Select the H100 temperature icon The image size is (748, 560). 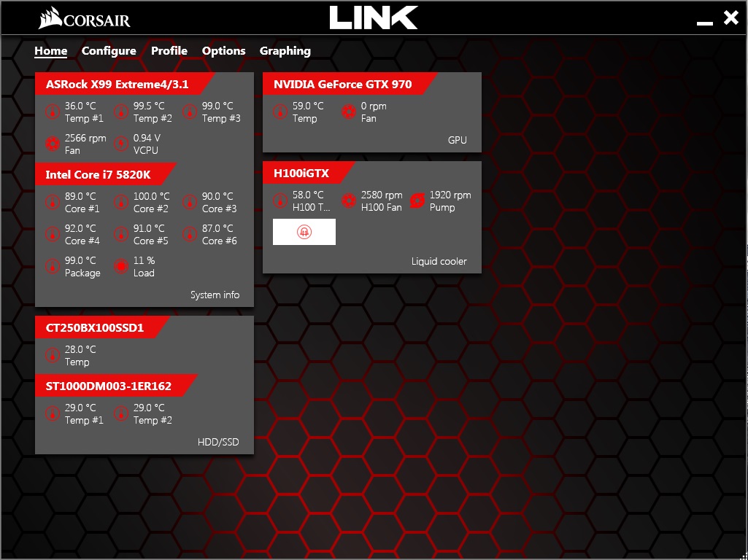click(x=280, y=201)
